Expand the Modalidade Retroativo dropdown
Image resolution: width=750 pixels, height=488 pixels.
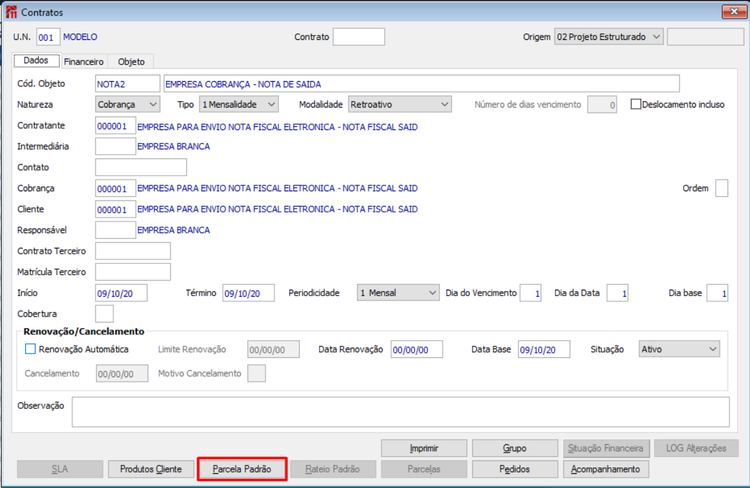click(399, 104)
